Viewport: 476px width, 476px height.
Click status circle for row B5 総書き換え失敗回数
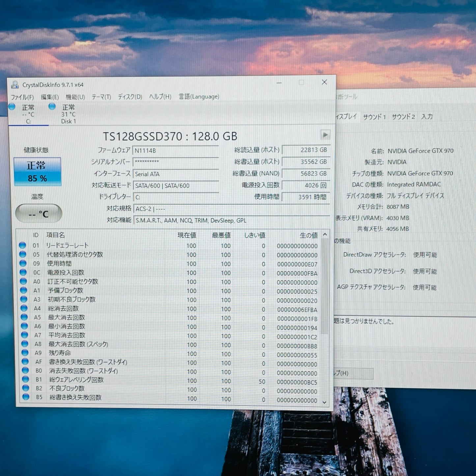click(26, 397)
